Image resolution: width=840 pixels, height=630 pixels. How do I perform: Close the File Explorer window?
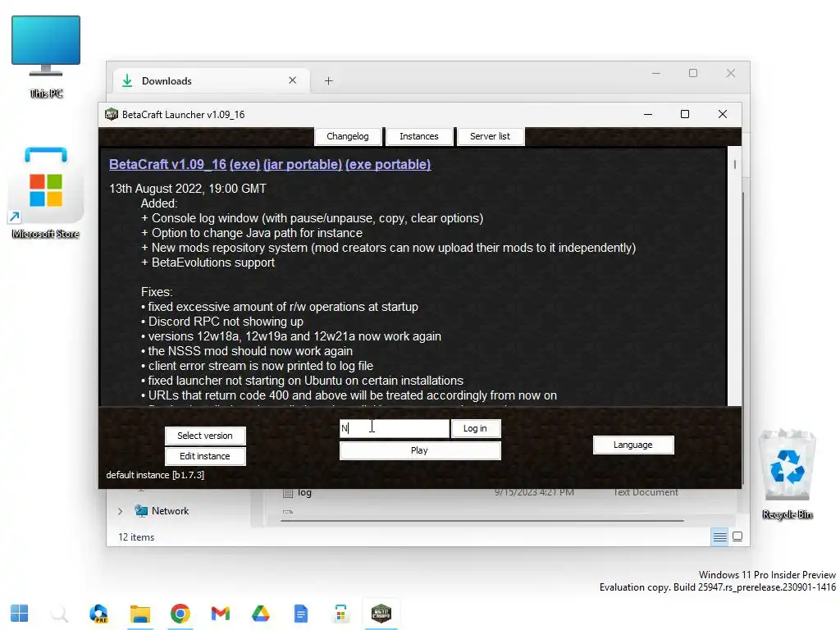pyautogui.click(x=730, y=73)
